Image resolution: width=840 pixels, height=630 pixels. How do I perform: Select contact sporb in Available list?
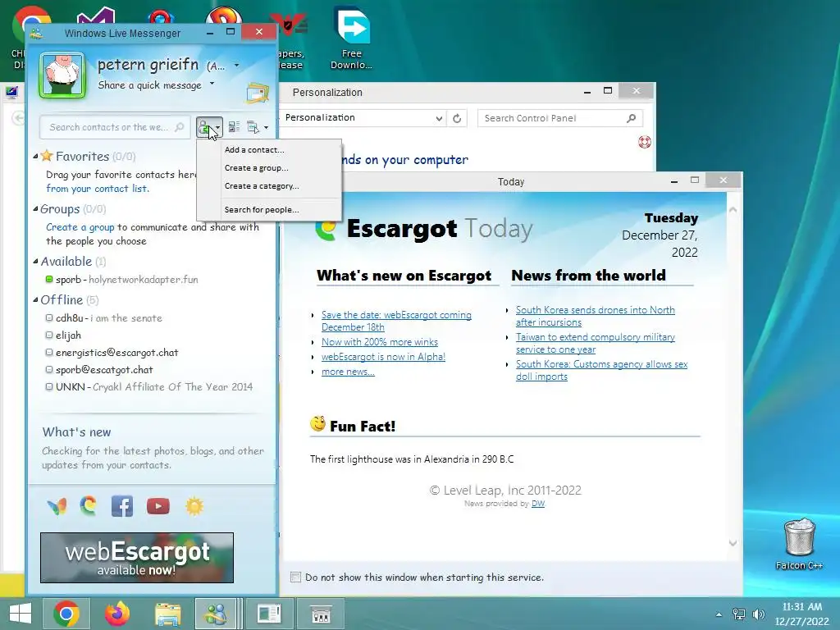(122, 280)
